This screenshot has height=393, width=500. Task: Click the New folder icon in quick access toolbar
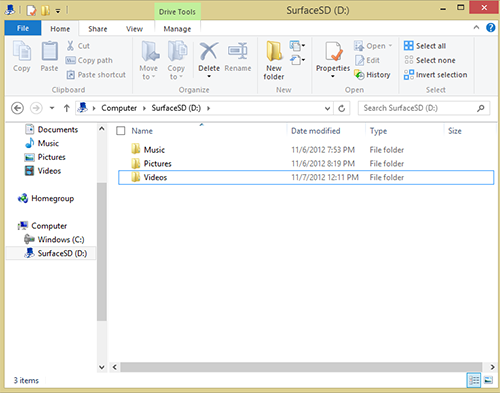(45, 11)
